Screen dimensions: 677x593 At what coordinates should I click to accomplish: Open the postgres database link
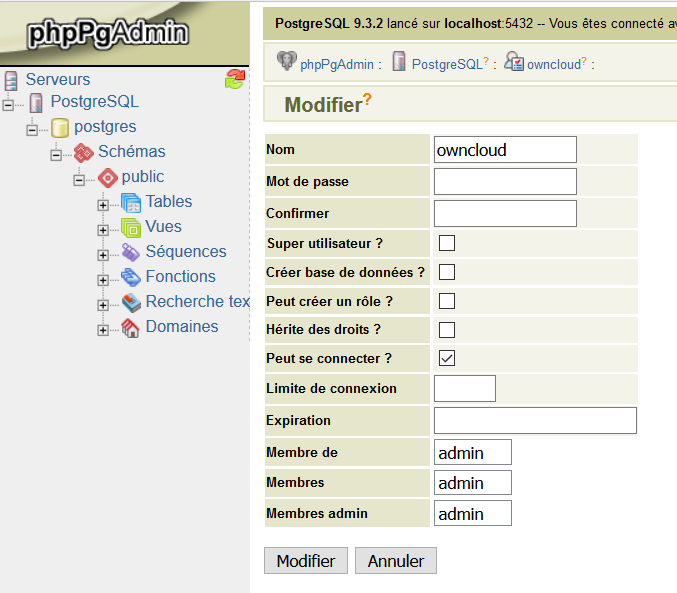[x=105, y=127]
